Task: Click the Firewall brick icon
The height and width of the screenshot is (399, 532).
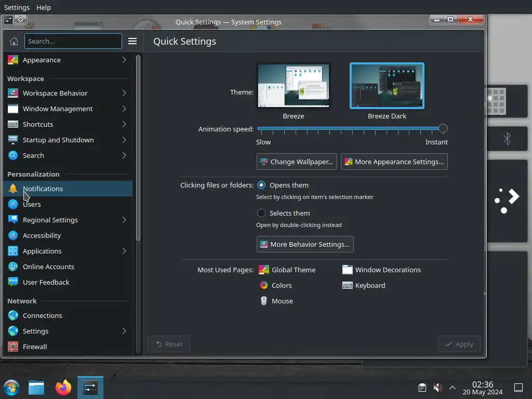Action: (13, 347)
